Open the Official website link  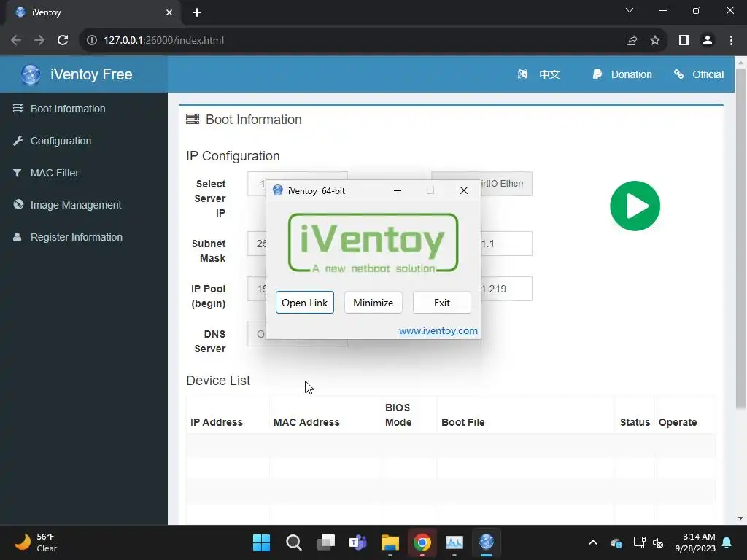coord(708,74)
